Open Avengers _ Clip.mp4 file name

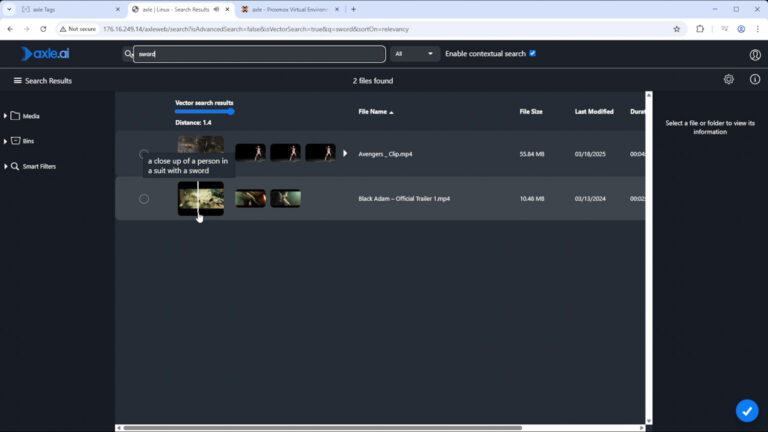(x=385, y=154)
